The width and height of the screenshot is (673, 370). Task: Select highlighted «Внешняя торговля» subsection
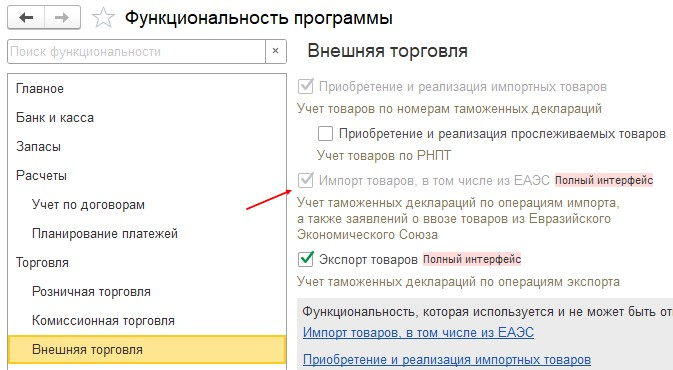point(147,349)
